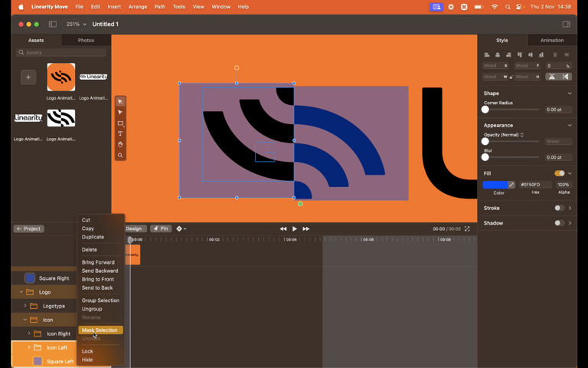
Task: Select the arrow Selection tool
Action: click(120, 102)
